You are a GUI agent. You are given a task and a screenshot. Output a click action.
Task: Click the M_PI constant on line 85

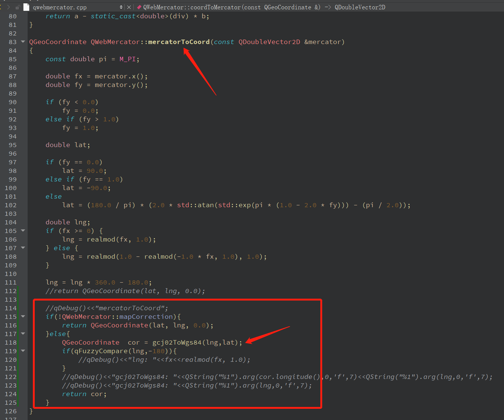[x=127, y=59]
